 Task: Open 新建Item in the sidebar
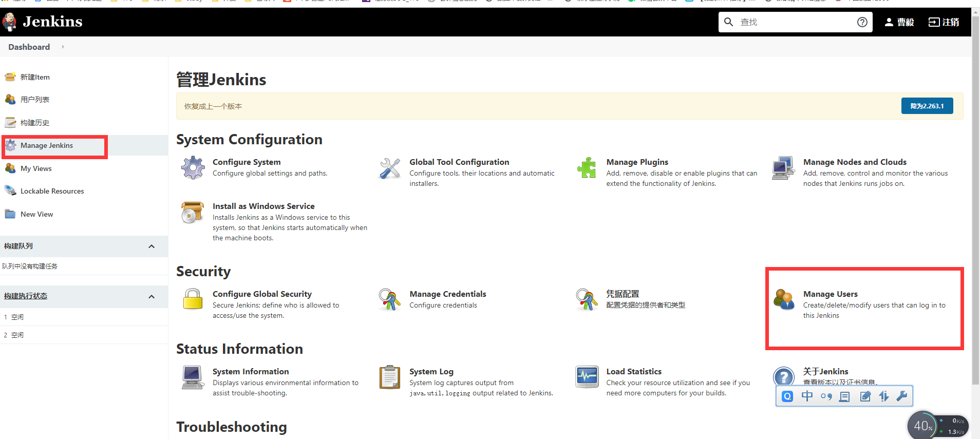click(35, 77)
